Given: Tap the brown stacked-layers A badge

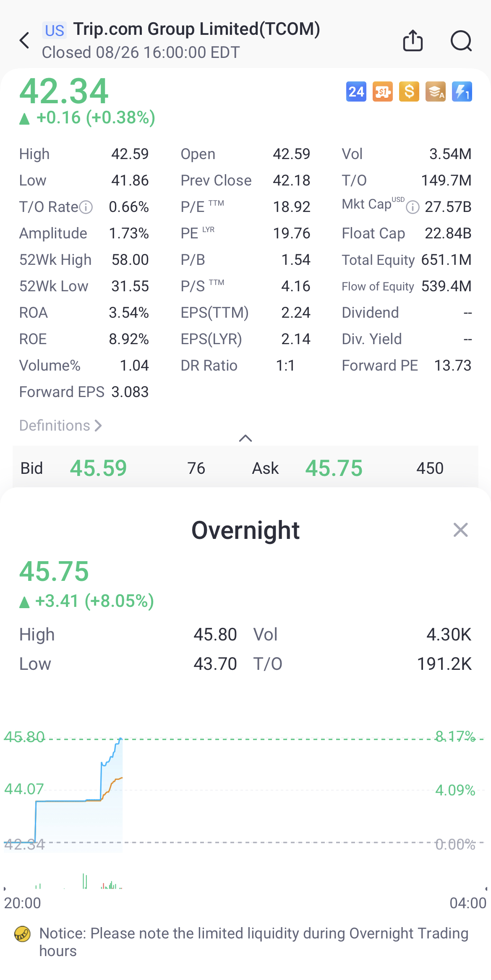Looking at the screenshot, I should pyautogui.click(x=436, y=91).
